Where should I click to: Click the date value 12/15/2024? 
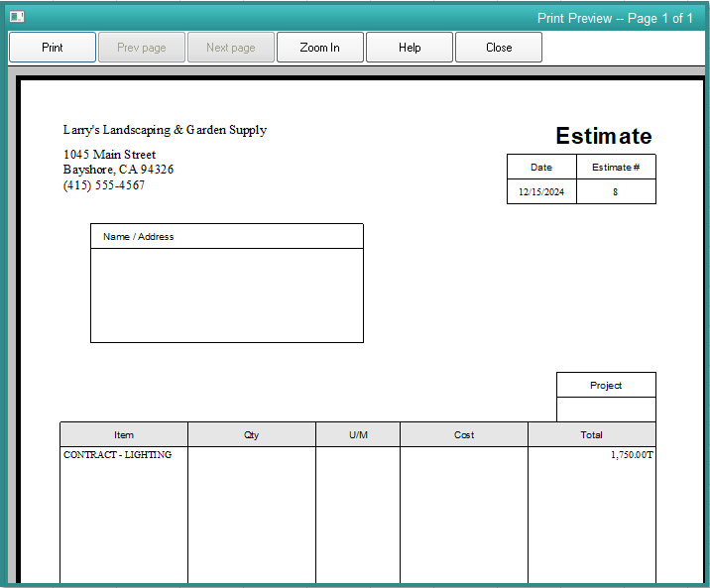coord(541,192)
